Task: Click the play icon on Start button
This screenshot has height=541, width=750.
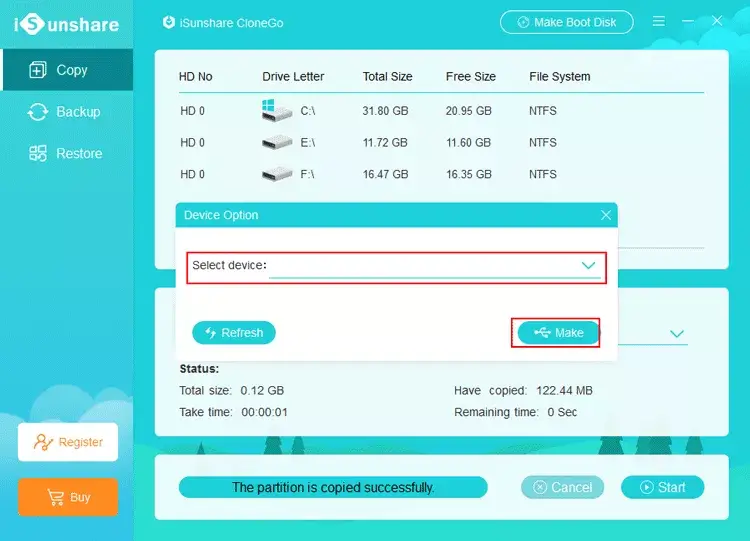Action: coord(647,487)
